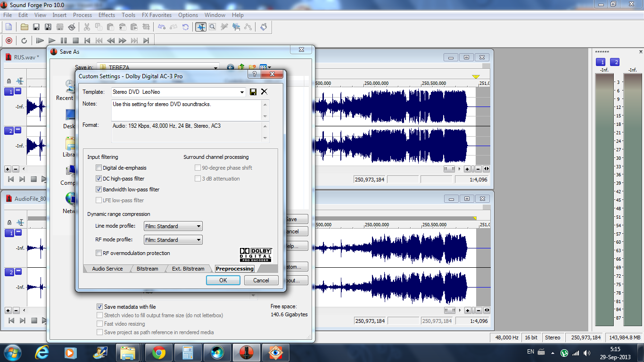The image size is (644, 362).
Task: Select the Magnify tool in the toolbar
Action: coord(213,27)
